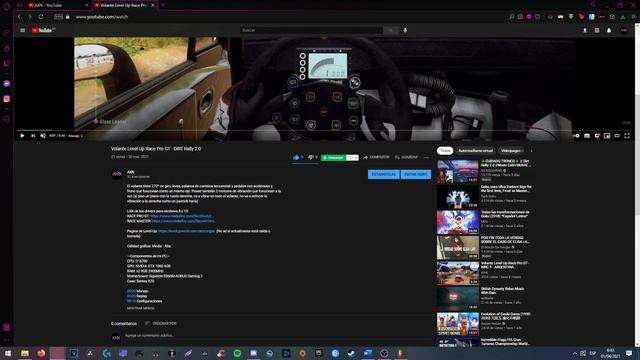Enter fullscreen mode
640x360 pixels.
click(x=627, y=136)
